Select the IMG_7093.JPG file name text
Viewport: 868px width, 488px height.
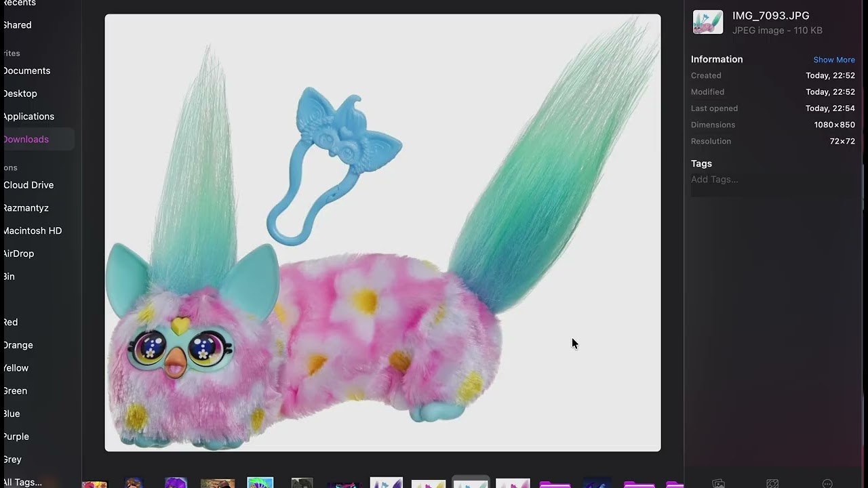coord(770,16)
